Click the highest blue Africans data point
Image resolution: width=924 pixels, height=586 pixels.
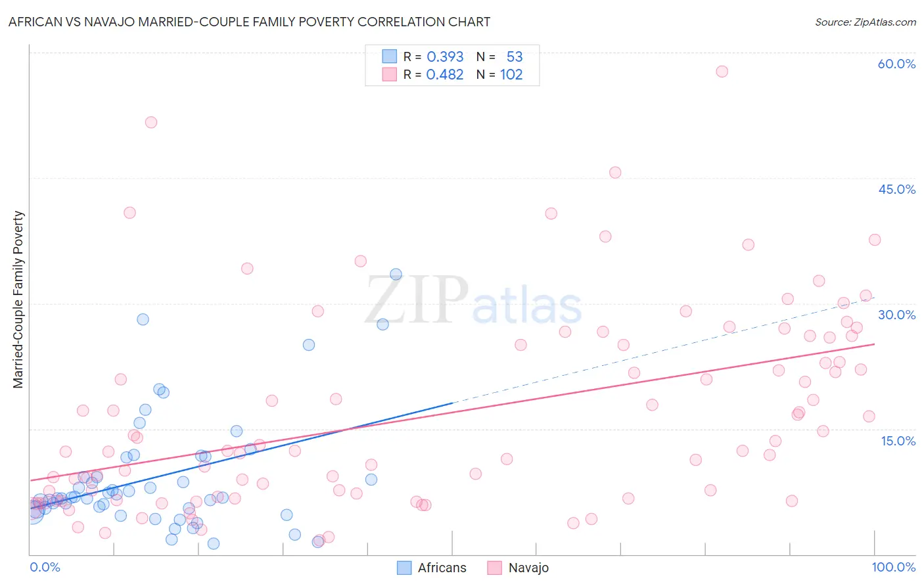click(396, 274)
